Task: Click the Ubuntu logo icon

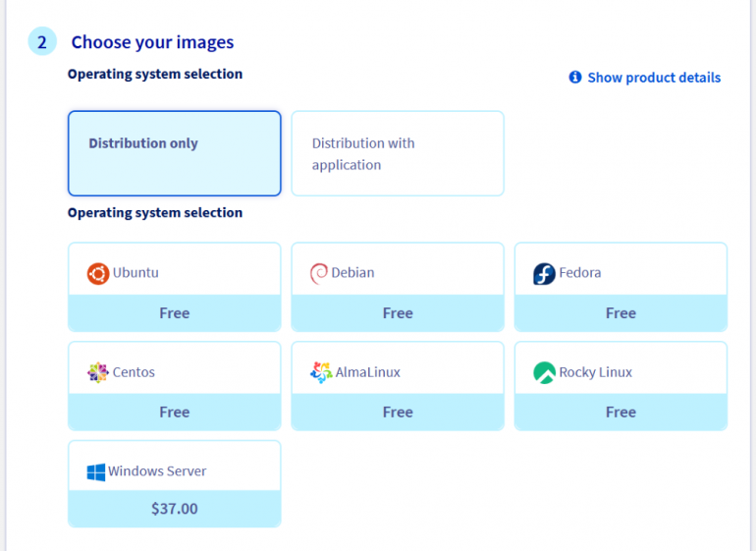Action: 97,273
